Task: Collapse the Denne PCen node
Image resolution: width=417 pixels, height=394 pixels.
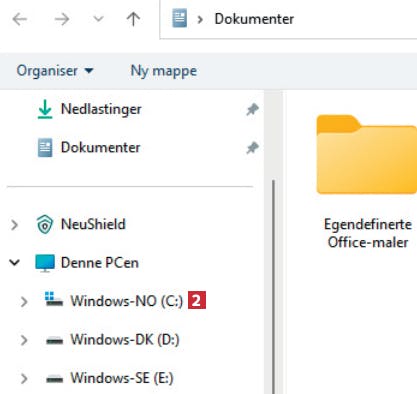Action: (x=15, y=263)
